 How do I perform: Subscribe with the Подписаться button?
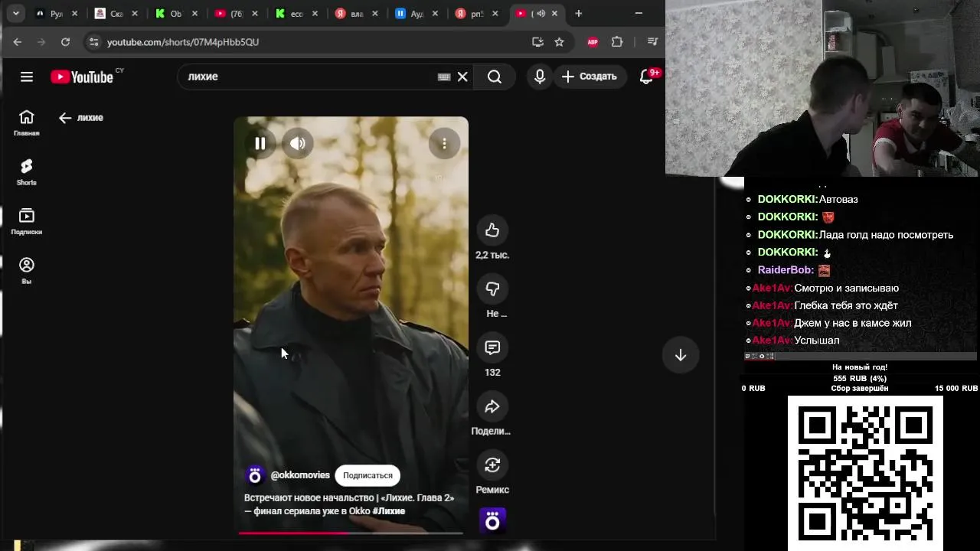click(367, 475)
